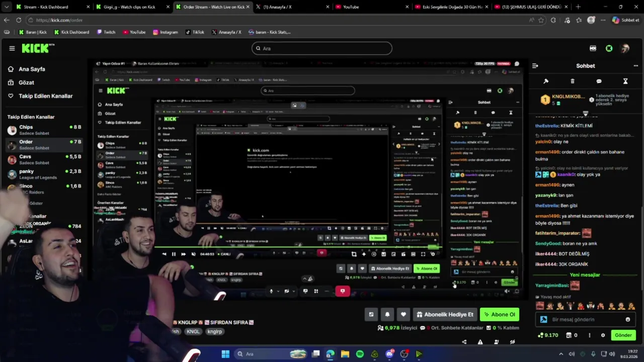Image resolution: width=644 pixels, height=362 pixels.
Task: Open Microsoft Edge from the taskbar
Action: pos(330,354)
